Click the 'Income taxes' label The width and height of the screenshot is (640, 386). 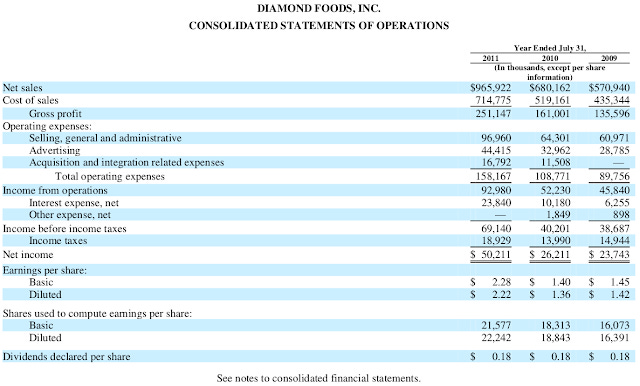point(58,241)
